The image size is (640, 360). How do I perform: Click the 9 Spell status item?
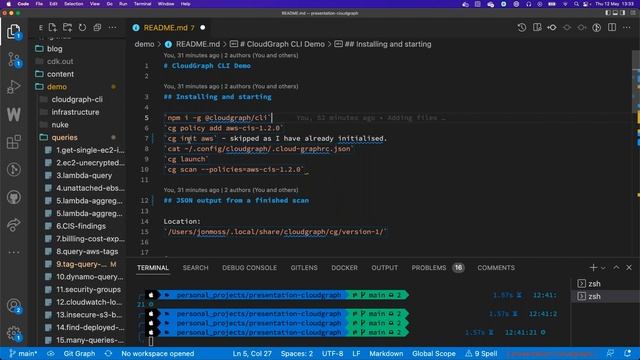click(481, 353)
